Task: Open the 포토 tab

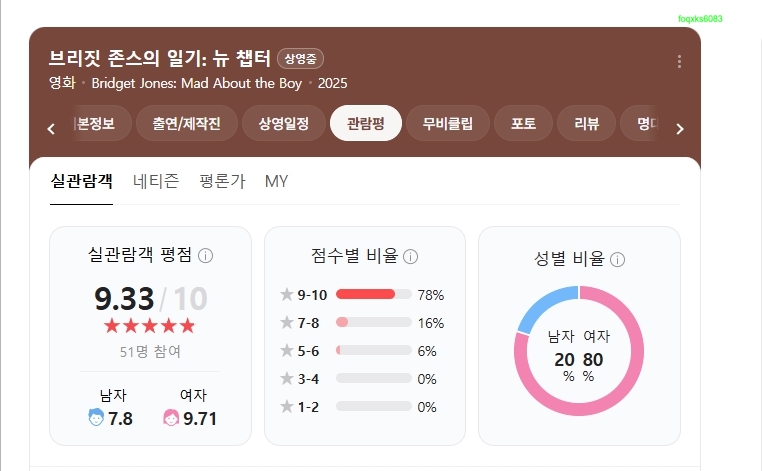Action: (x=523, y=123)
